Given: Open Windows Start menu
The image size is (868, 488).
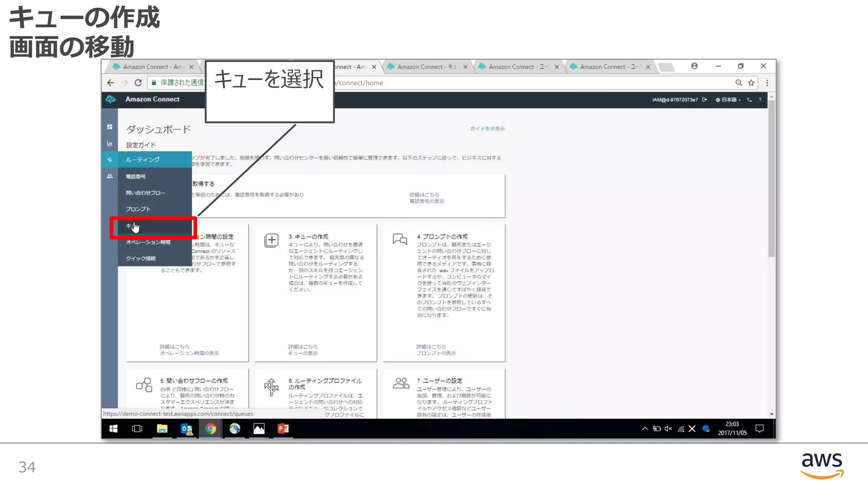Looking at the screenshot, I should [x=113, y=429].
